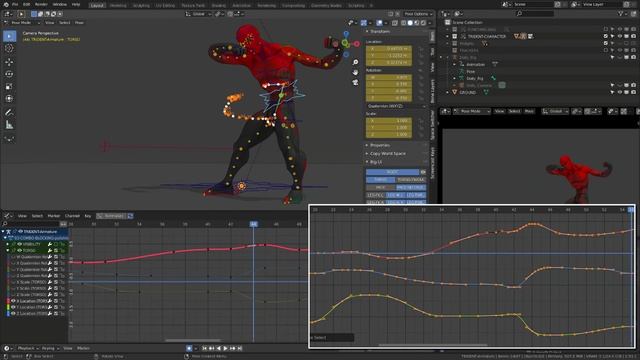Toggle auto keying record button
Viewport: 640px width, 360px height.
(189, 349)
